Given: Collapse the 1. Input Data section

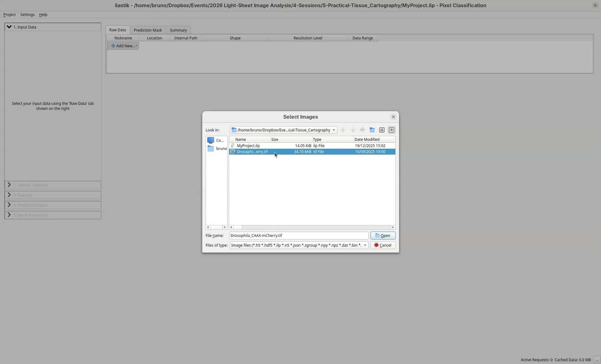Looking at the screenshot, I should (9, 27).
